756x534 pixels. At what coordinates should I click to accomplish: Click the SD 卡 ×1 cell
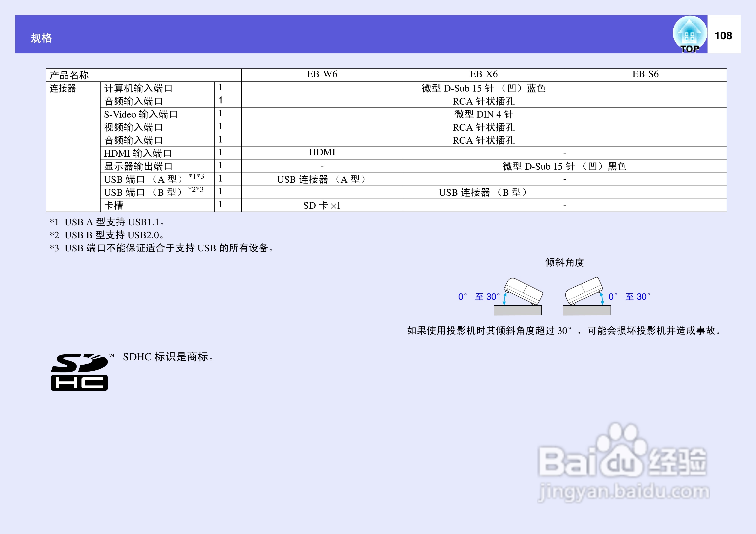(322, 206)
